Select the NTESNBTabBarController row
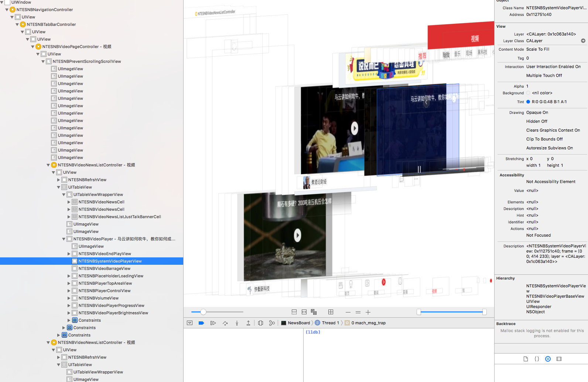The height and width of the screenshot is (382, 588). (x=92, y=24)
